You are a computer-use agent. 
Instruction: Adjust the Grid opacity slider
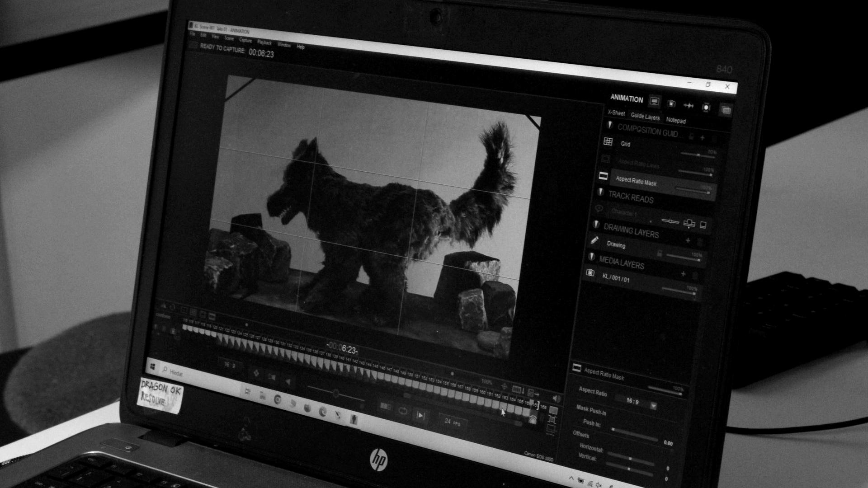698,155
